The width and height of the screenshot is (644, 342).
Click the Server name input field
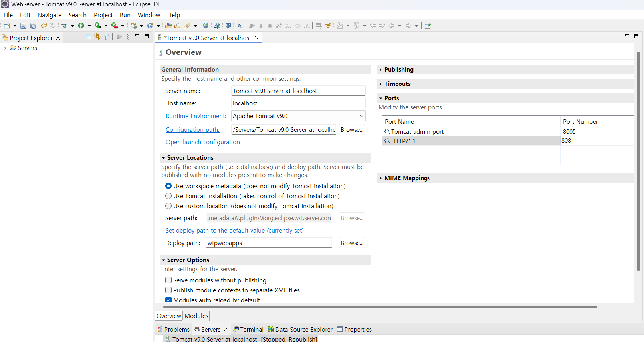298,91
